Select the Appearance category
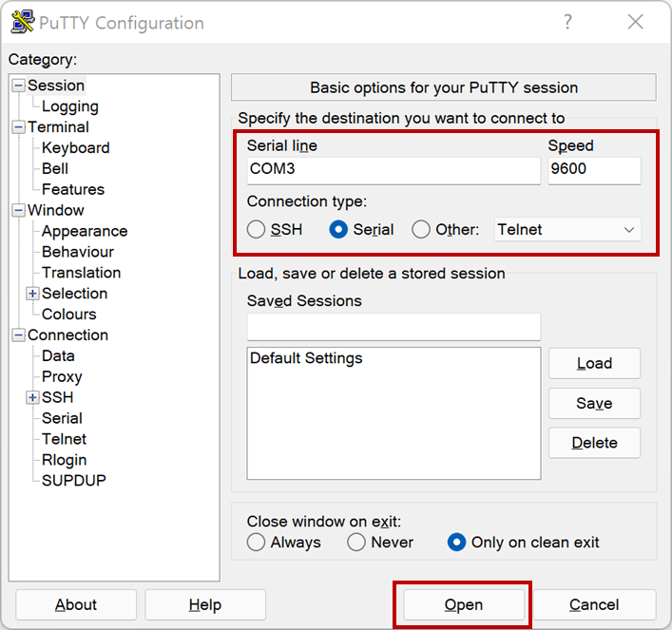Viewport: 672px width, 630px height. click(85, 231)
